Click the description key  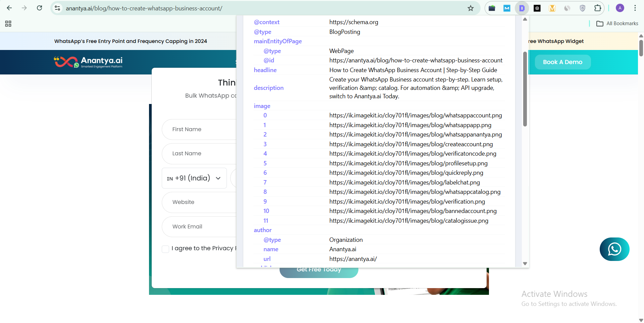[x=268, y=88]
